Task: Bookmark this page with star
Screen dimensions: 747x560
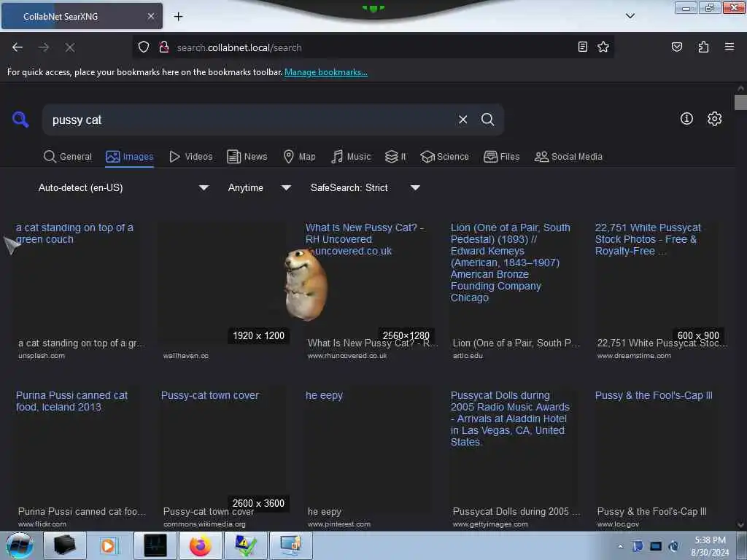Action: [603, 47]
